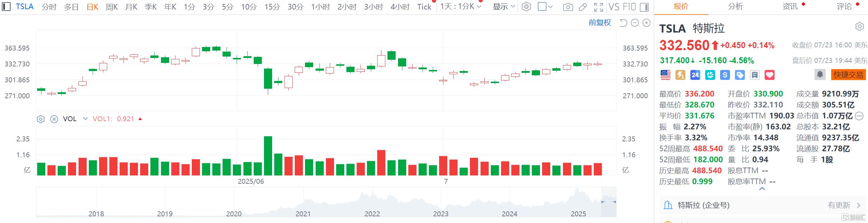
Task: Open price alert bell icon
Action: click(x=820, y=75)
